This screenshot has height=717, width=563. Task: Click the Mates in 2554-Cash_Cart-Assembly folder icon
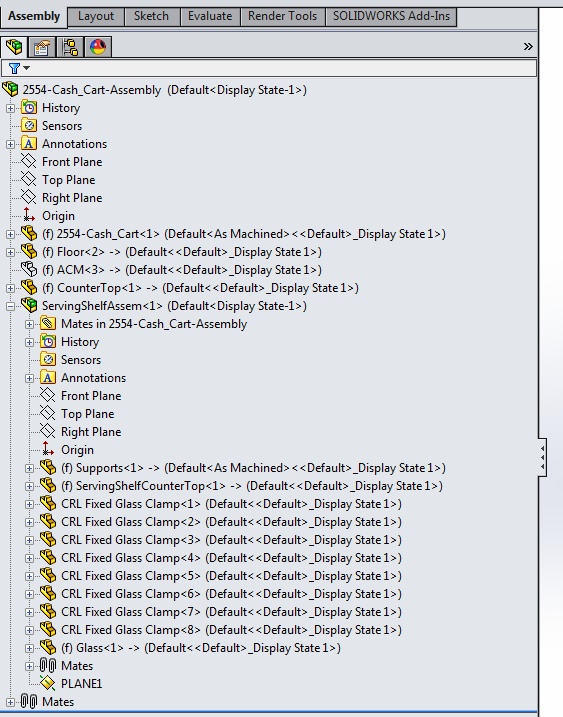(48, 323)
